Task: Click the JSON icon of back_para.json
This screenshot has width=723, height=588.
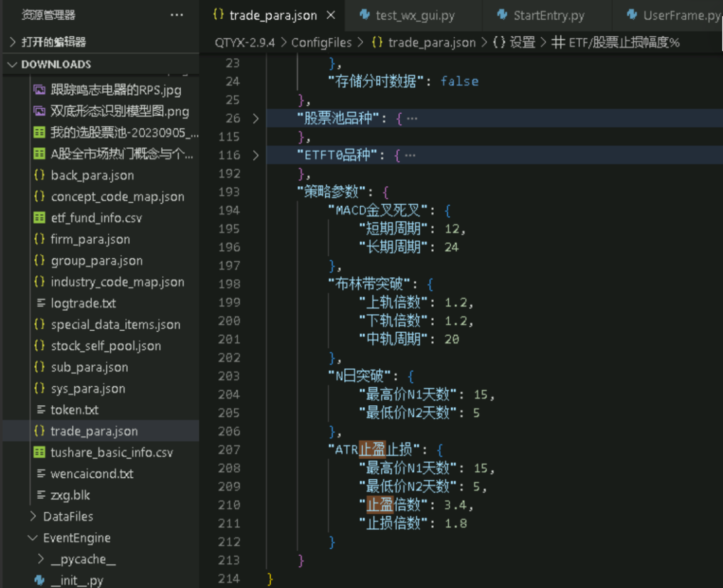Action: [x=39, y=175]
